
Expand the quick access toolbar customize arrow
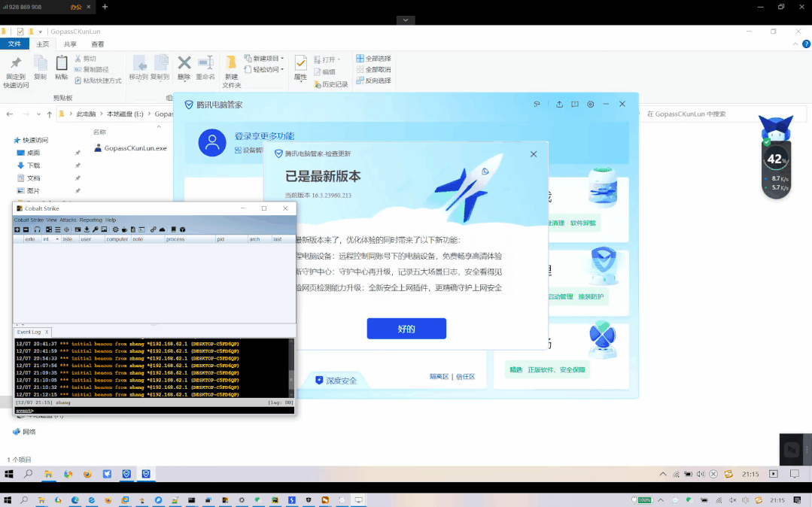pos(41,32)
